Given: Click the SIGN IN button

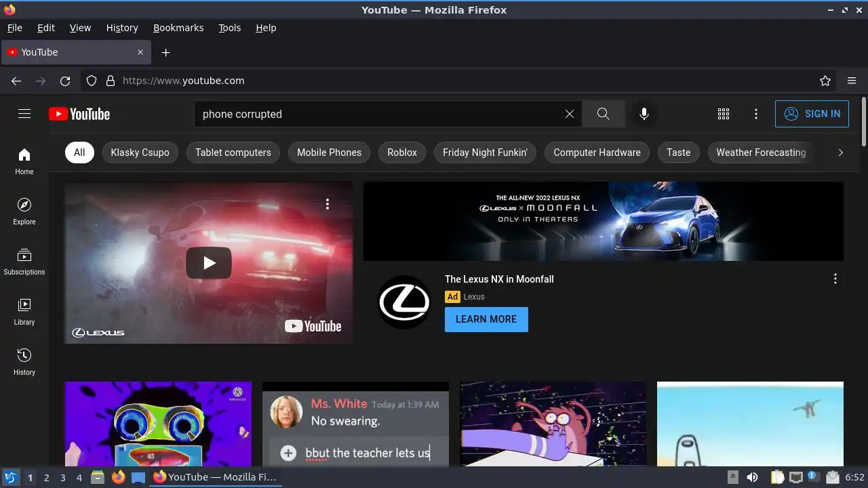Looking at the screenshot, I should 812,114.
